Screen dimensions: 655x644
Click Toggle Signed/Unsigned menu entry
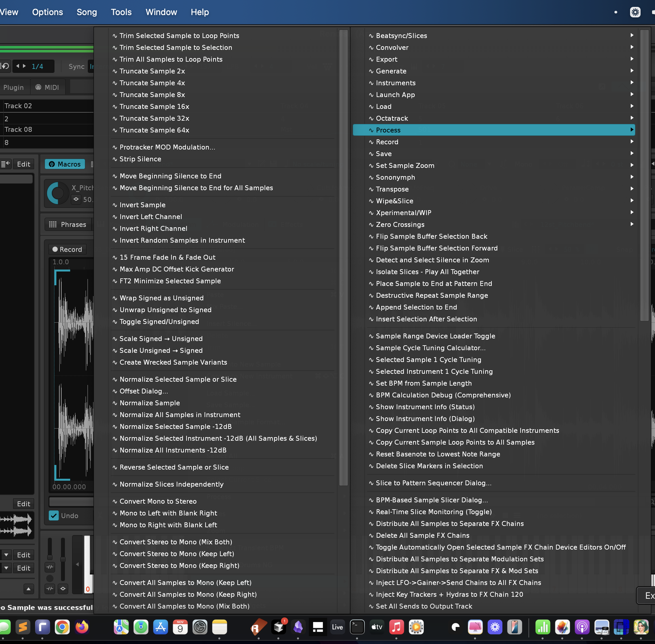click(159, 322)
